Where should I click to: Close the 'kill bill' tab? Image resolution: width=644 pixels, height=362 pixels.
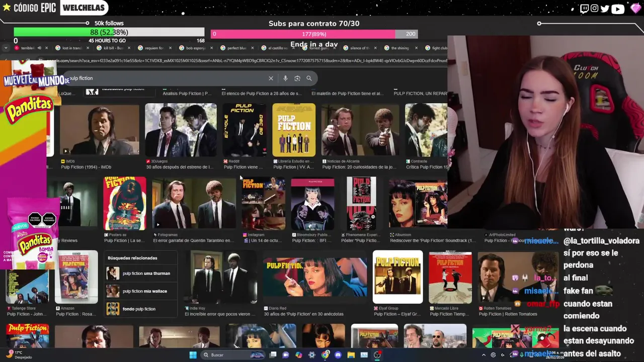pos(129,48)
